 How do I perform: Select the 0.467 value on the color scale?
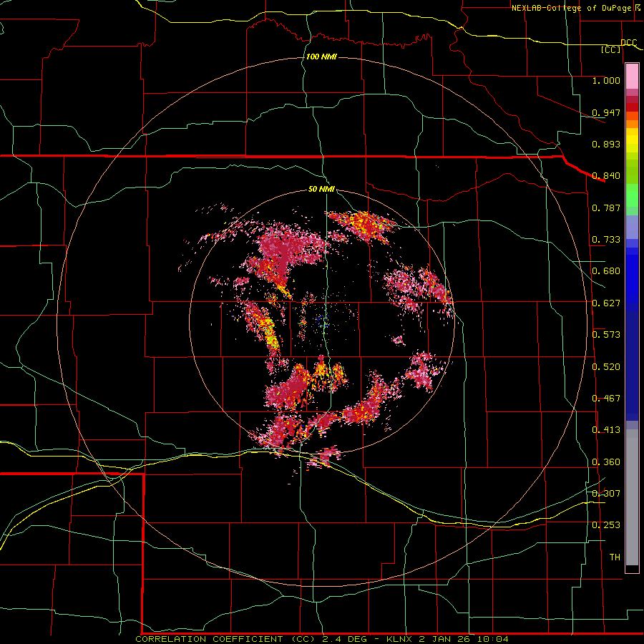[606, 399]
